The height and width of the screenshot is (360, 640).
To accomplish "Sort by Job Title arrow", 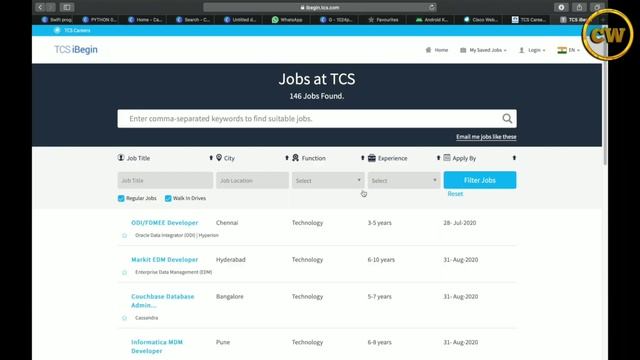I will pyautogui.click(x=211, y=158).
